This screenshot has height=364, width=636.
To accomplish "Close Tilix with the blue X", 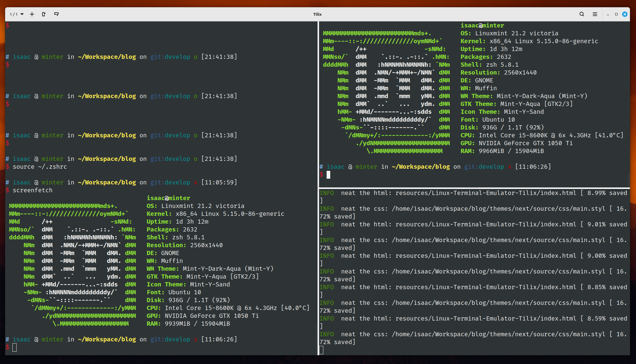I will point(625,14).
